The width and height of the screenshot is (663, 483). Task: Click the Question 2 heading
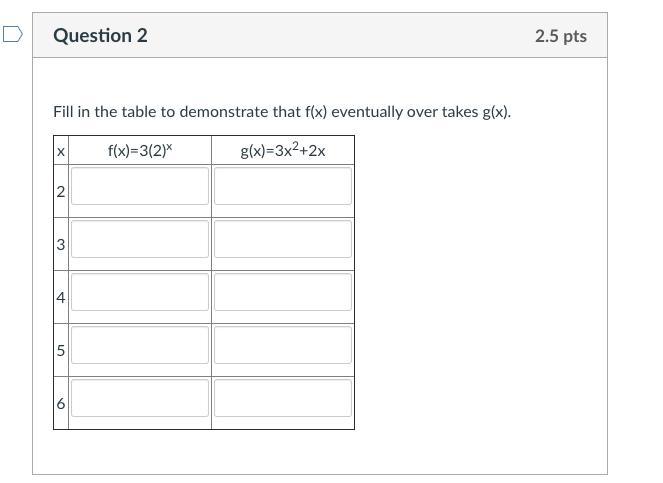(x=100, y=36)
